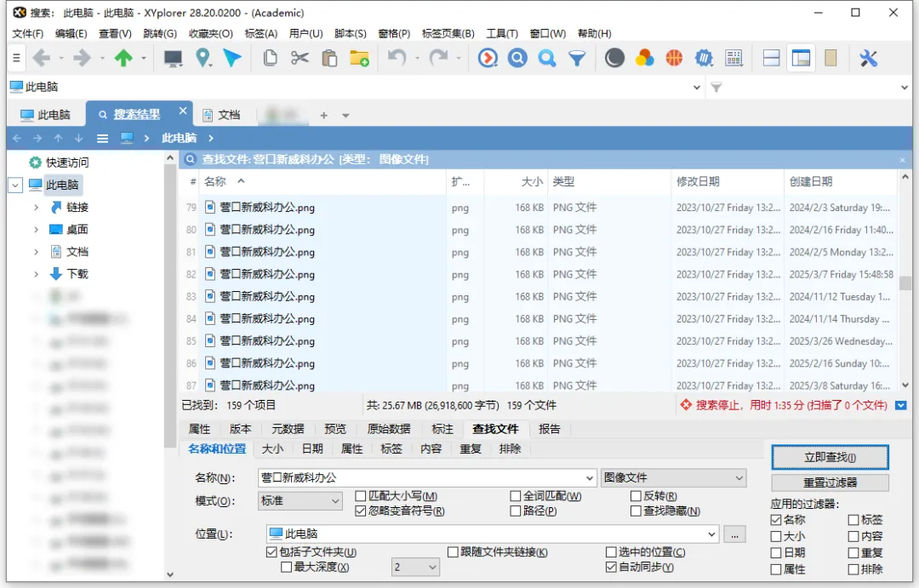Open the calculator-grid toolbar icon
The width and height of the screenshot is (919, 588).
click(x=733, y=58)
